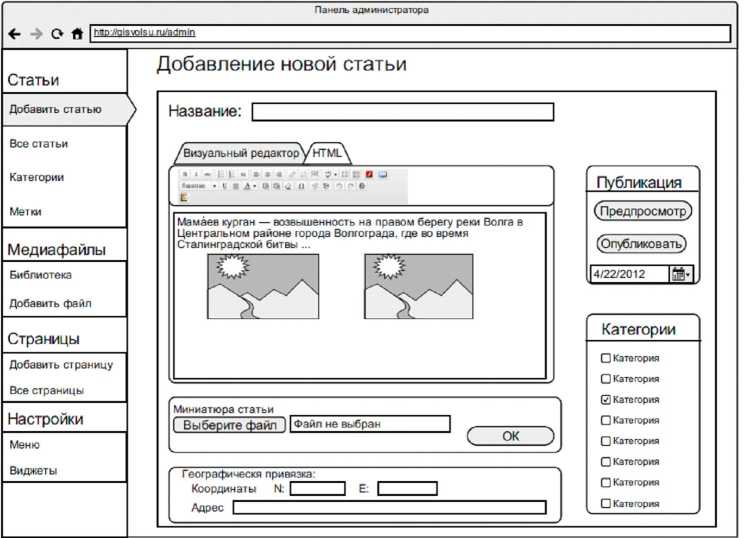Click the blue screen icon at toolbar end
The height and width of the screenshot is (538, 747).
tap(383, 174)
